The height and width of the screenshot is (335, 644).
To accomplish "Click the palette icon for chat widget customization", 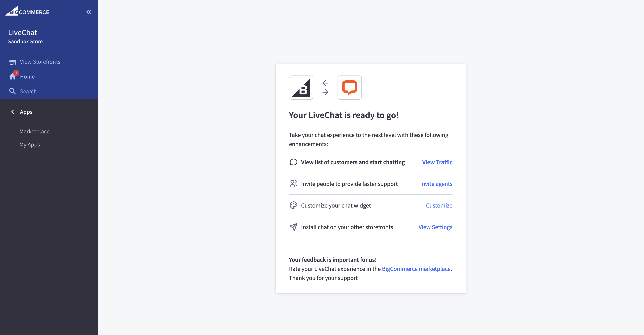I will [294, 205].
